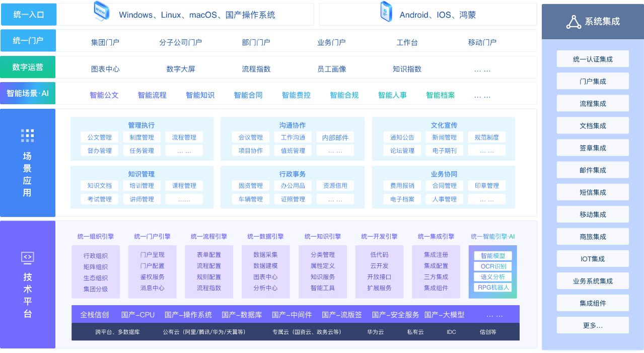
Task: Click the 公文管理 chip
Action: click(x=100, y=137)
